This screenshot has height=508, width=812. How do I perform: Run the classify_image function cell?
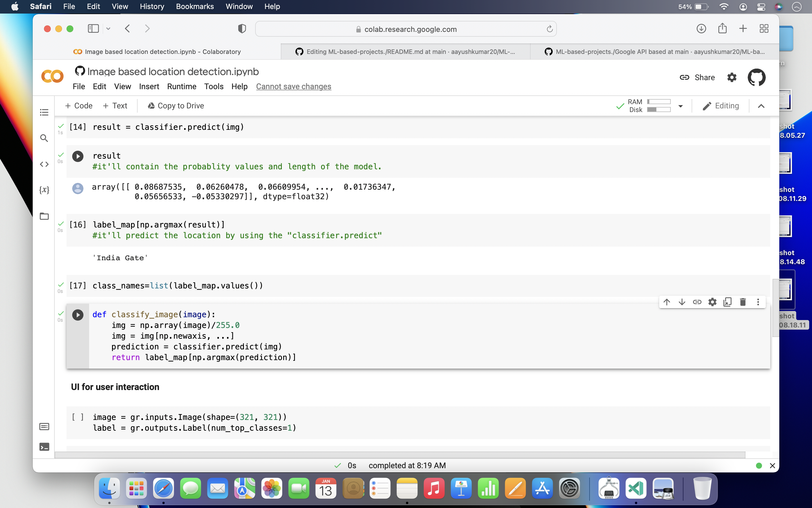click(78, 315)
